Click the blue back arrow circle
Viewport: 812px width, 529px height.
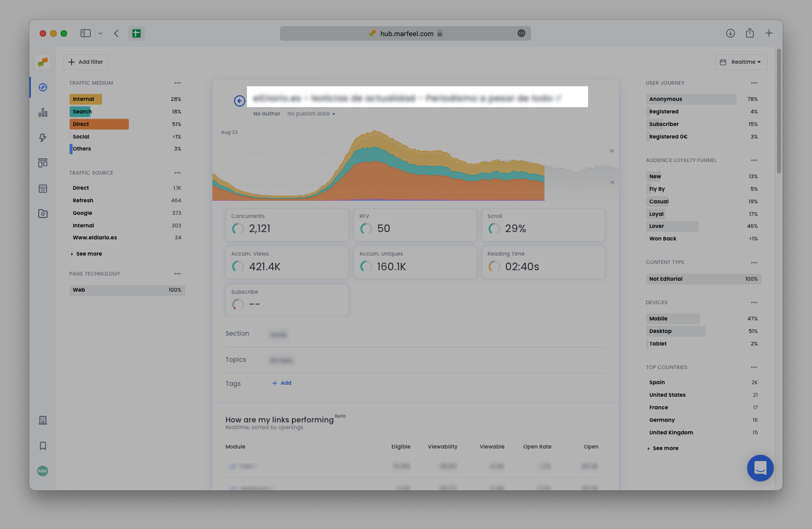(x=240, y=101)
